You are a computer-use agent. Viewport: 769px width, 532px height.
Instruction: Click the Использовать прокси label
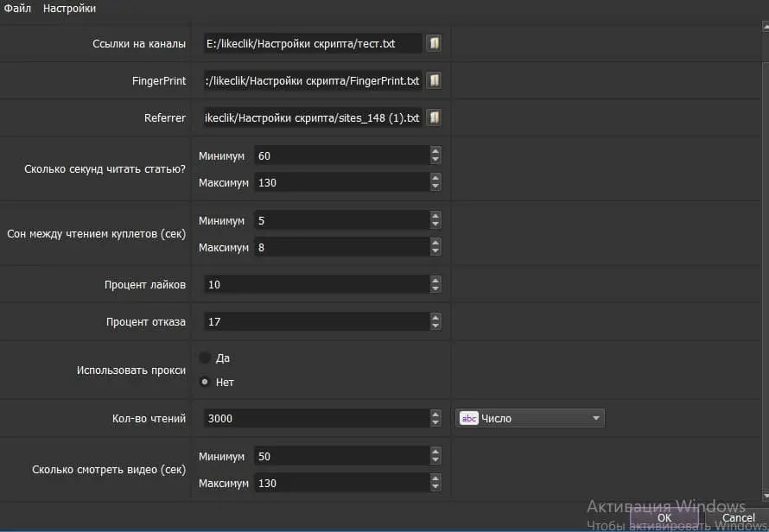(131, 370)
